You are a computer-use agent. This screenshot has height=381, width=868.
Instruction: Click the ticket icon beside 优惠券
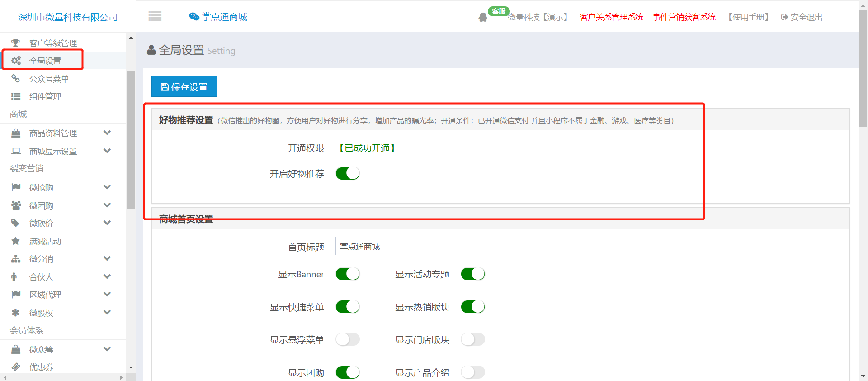click(16, 367)
